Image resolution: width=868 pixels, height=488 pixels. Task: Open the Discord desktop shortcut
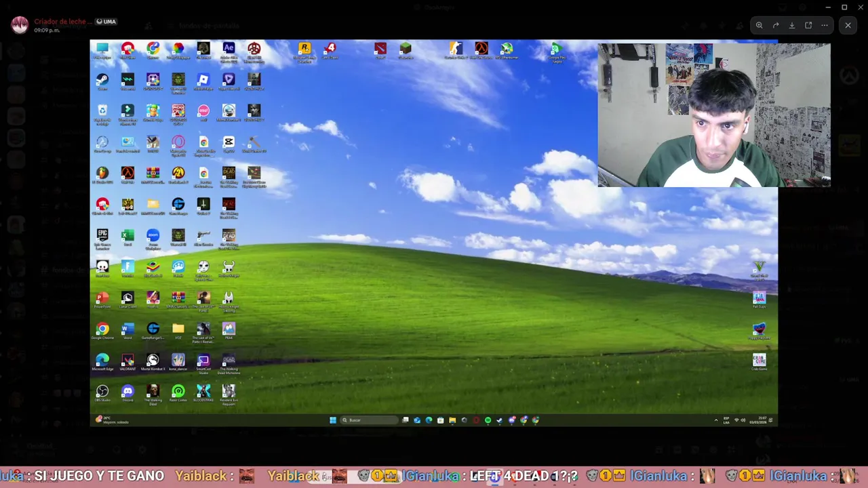pos(127,392)
